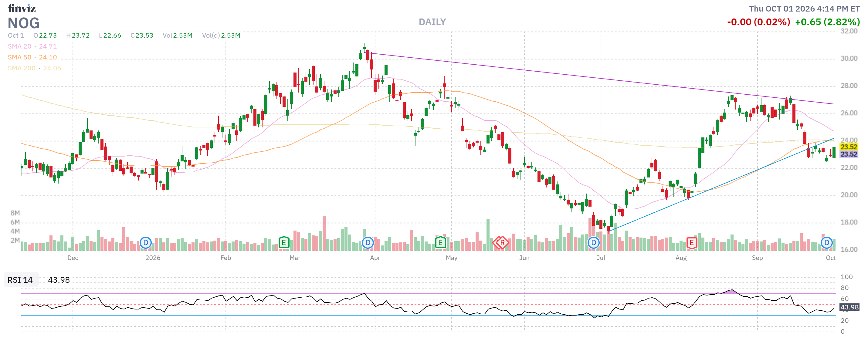Click the SMA 20 legend entry

(x=32, y=46)
